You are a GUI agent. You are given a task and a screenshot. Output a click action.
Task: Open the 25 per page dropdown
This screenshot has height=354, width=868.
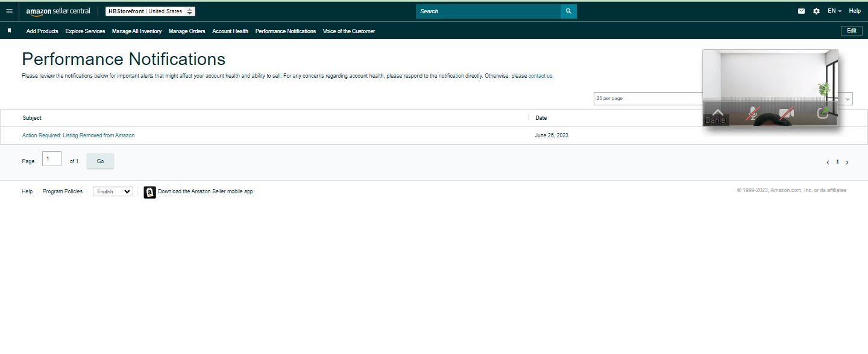point(723,99)
